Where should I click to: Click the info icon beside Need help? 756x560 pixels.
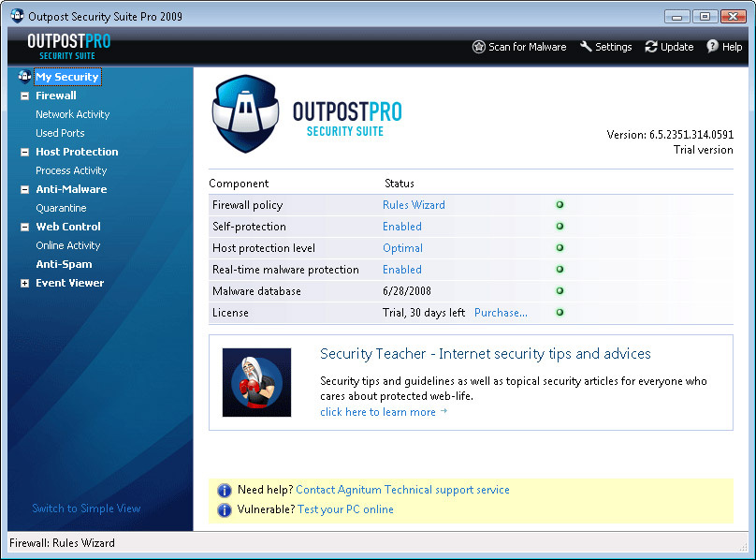(x=225, y=490)
